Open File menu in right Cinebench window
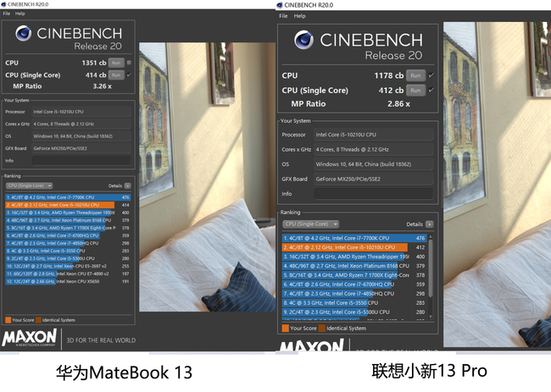Image resolution: width=551 pixels, height=392 pixels. point(283,16)
